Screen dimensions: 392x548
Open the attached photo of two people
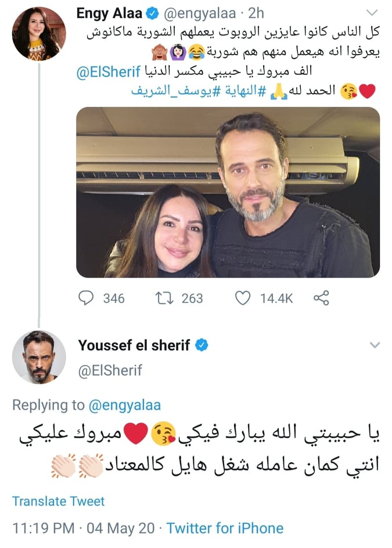(x=228, y=192)
